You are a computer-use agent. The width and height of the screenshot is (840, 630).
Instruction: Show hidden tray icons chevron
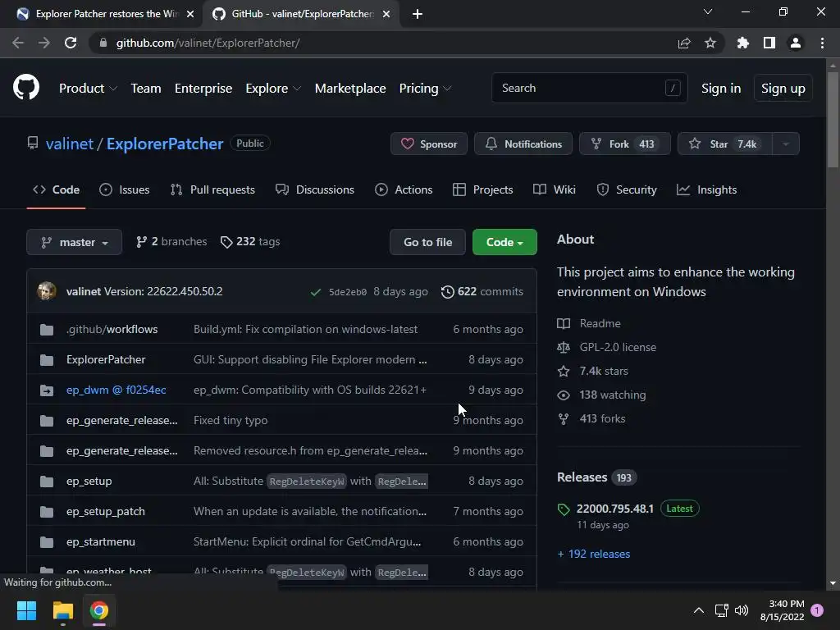[x=699, y=610]
